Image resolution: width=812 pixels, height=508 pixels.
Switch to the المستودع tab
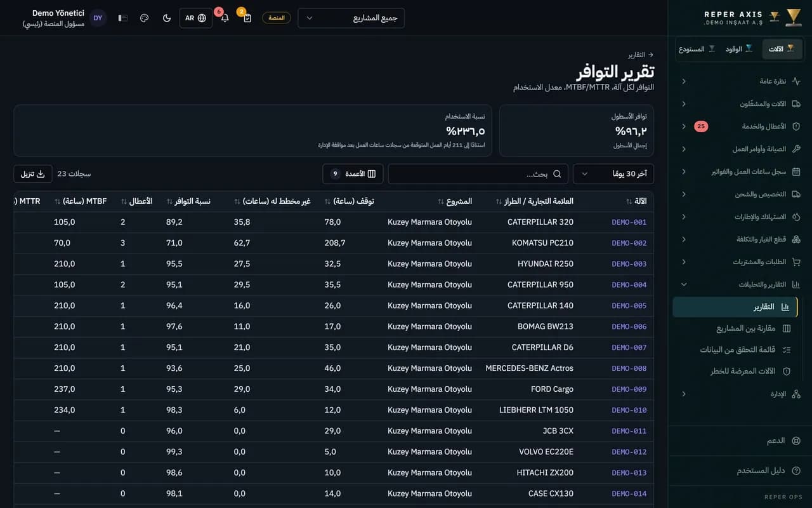coord(697,49)
